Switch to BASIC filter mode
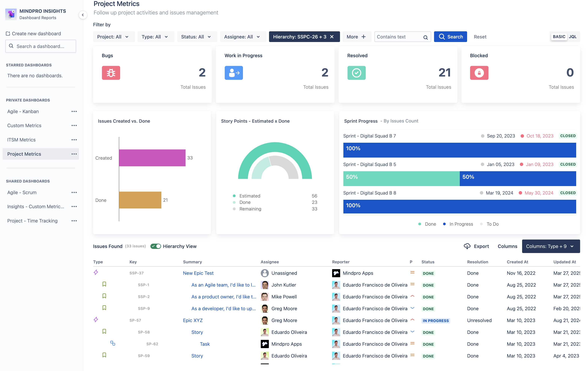Image resolution: width=588 pixels, height=371 pixels. (559, 37)
